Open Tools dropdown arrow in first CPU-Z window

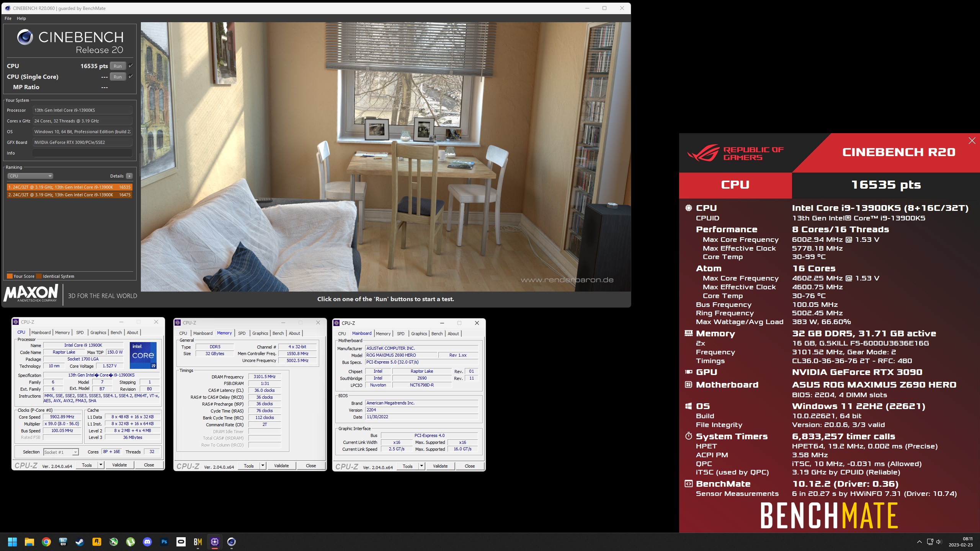click(101, 465)
